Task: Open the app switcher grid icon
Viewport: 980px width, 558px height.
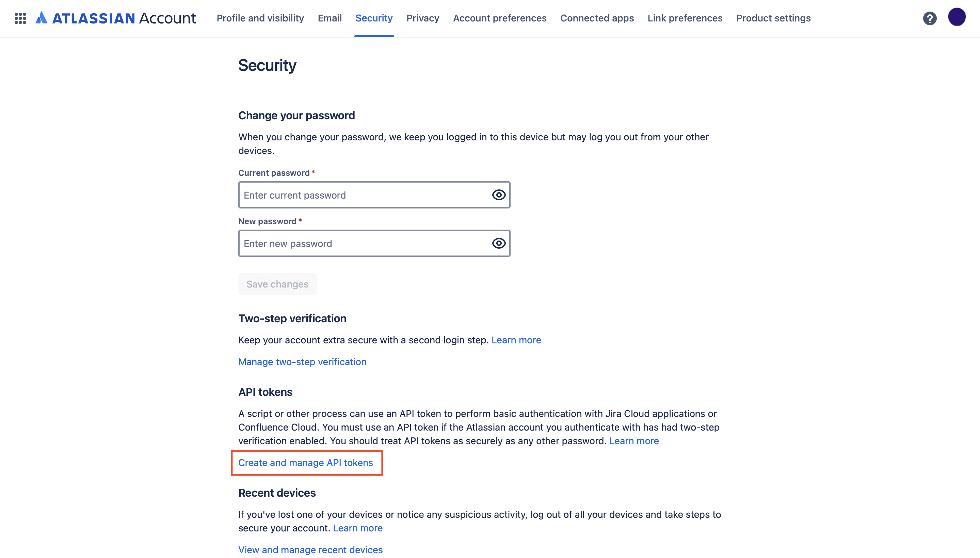Action: pyautogui.click(x=20, y=18)
